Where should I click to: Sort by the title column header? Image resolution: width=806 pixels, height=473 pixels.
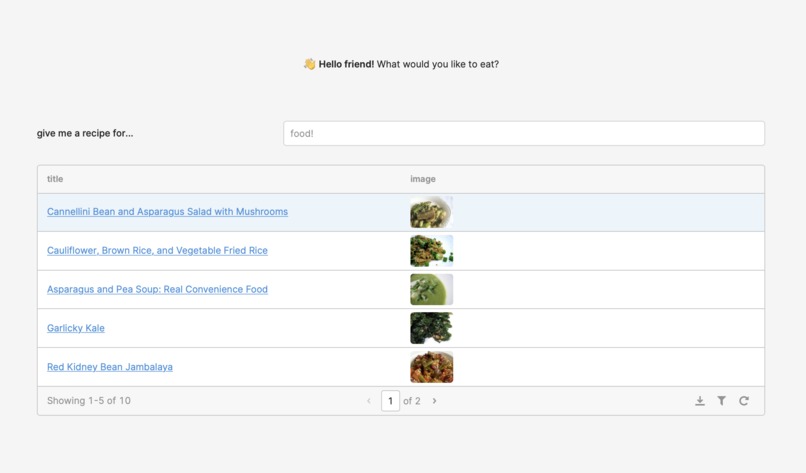55,179
